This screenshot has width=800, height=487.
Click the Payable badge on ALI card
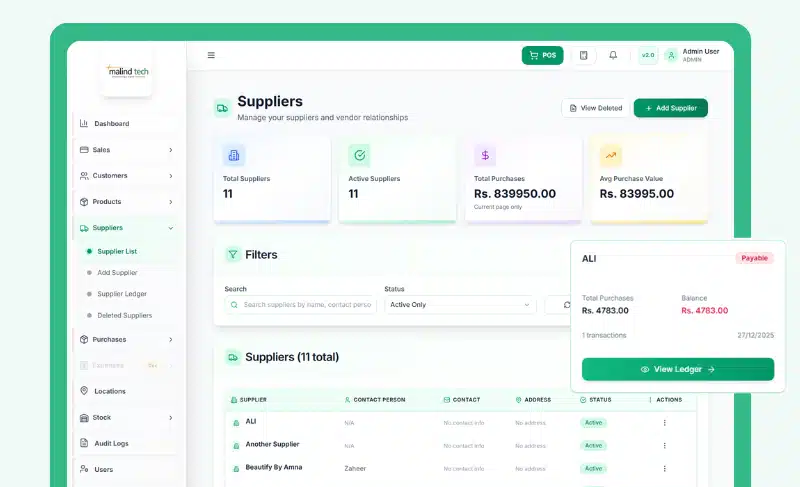click(755, 258)
